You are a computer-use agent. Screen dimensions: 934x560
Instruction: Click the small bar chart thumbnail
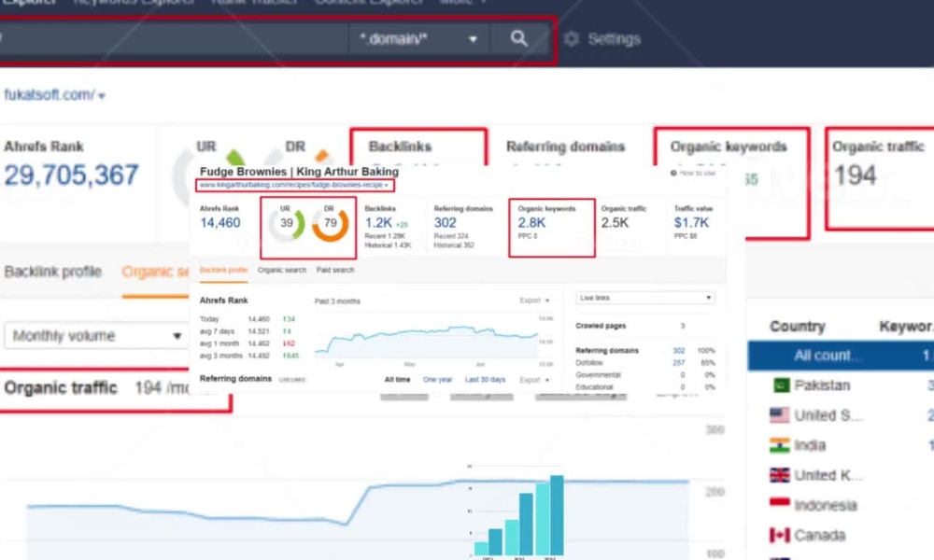(x=517, y=511)
